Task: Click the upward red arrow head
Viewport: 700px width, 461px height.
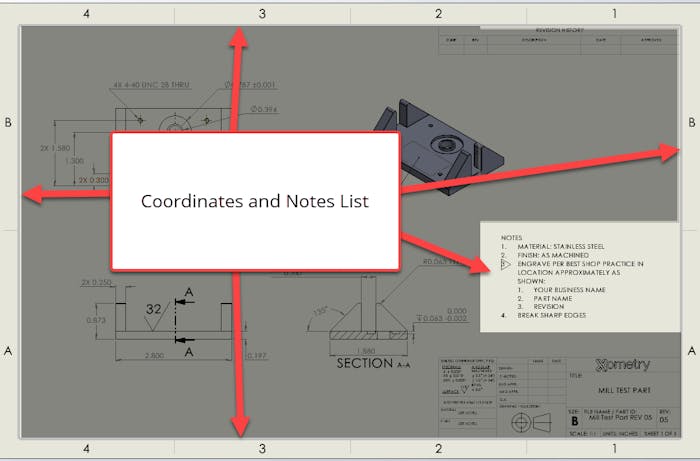Action: click(x=238, y=37)
